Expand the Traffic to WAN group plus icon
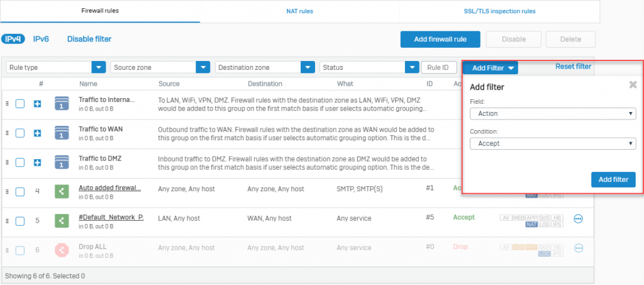The height and width of the screenshot is (285, 644). pyautogui.click(x=37, y=133)
